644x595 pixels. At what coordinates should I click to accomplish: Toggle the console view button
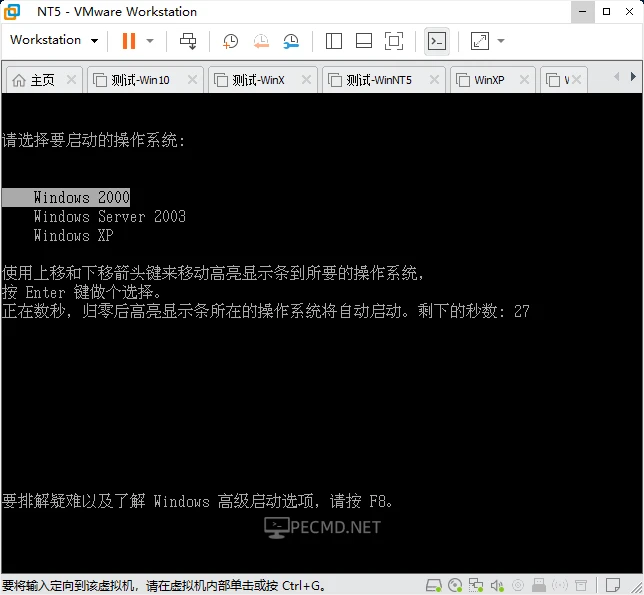(x=437, y=41)
